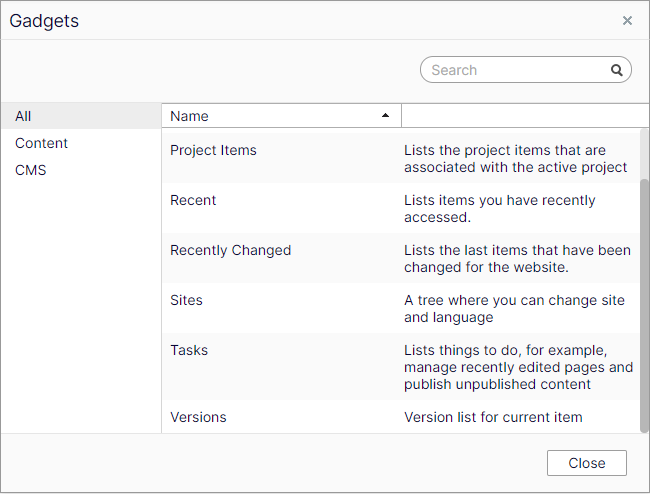Screen dimensions: 650x494
Task: Sort by the Name column header
Action: click(x=190, y=116)
